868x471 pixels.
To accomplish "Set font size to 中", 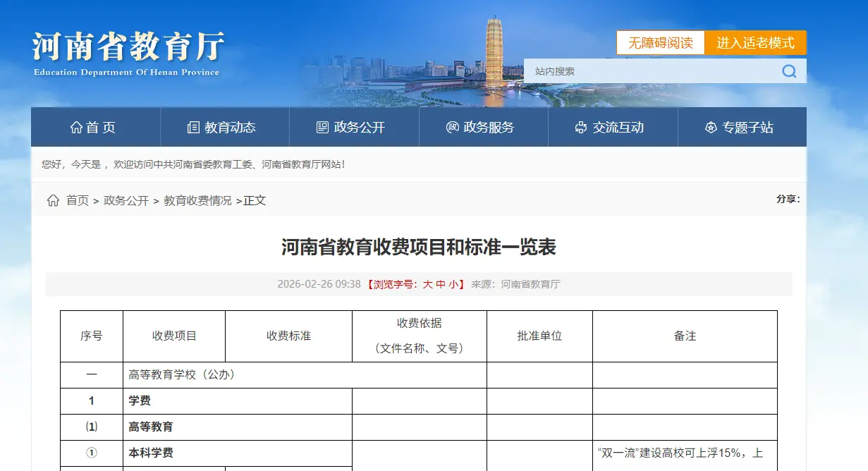I will click(x=441, y=285).
